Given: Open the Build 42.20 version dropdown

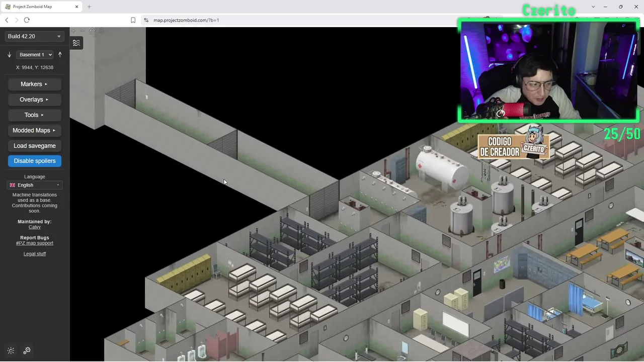Looking at the screenshot, I should click(x=34, y=36).
